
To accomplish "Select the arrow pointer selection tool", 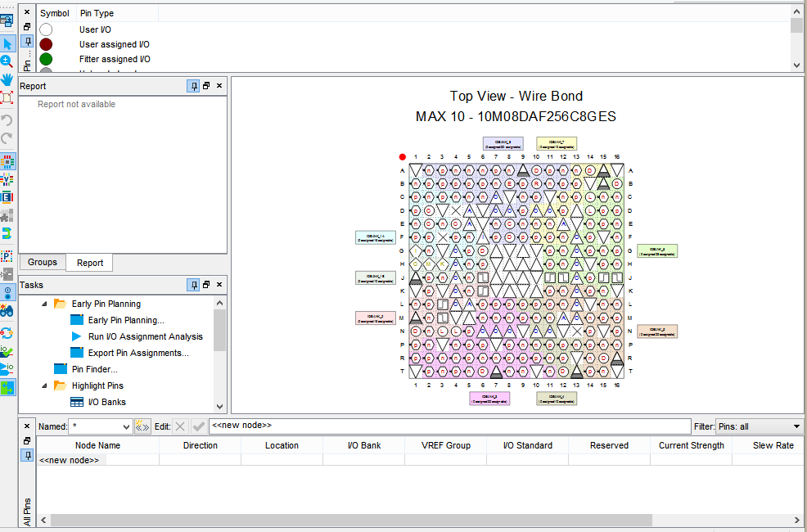I will (x=7, y=43).
